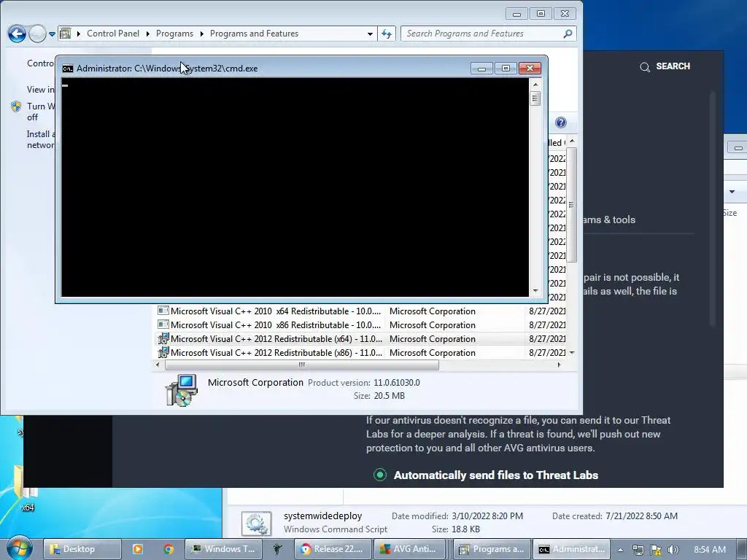
Task: Show hidden system tray icons
Action: pyautogui.click(x=620, y=550)
